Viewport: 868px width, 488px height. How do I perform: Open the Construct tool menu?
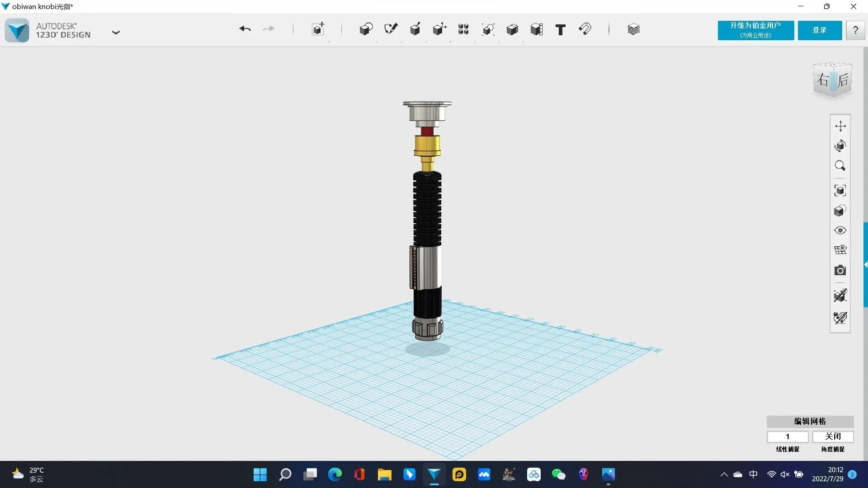point(415,29)
